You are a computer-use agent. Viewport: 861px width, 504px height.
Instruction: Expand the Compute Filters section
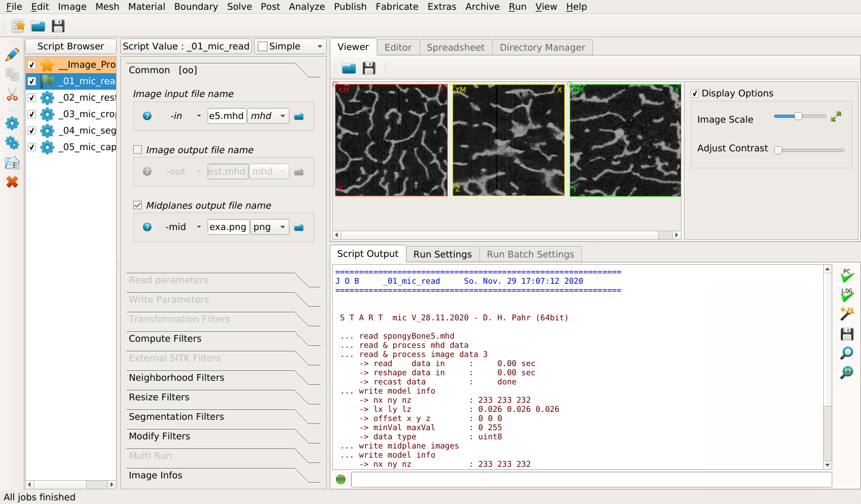click(223, 339)
